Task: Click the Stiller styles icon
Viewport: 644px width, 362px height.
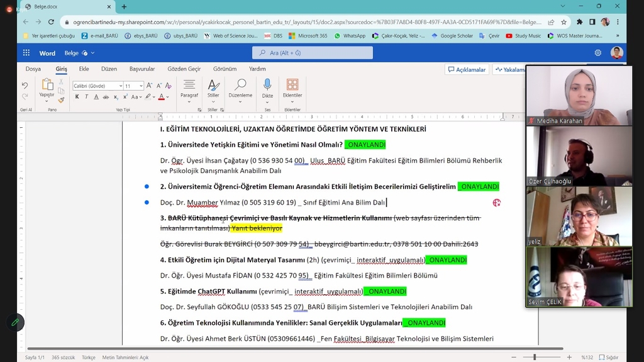Action: pyautogui.click(x=213, y=85)
